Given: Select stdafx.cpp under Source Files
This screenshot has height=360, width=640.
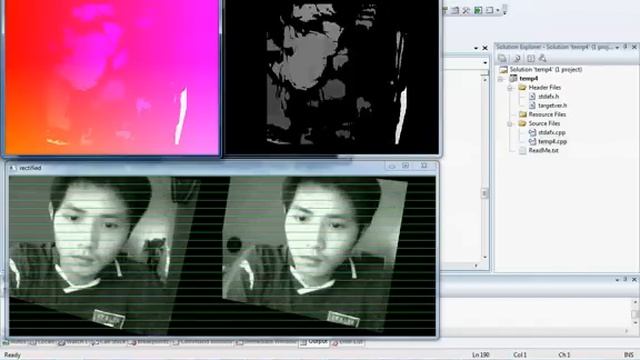Looking at the screenshot, I should pyautogui.click(x=551, y=133).
